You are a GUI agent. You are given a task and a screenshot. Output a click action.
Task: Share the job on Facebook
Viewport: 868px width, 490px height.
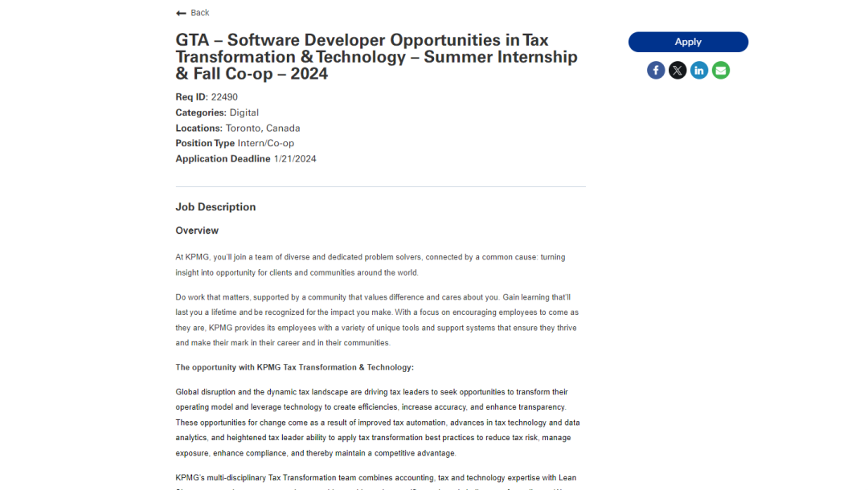click(x=656, y=70)
